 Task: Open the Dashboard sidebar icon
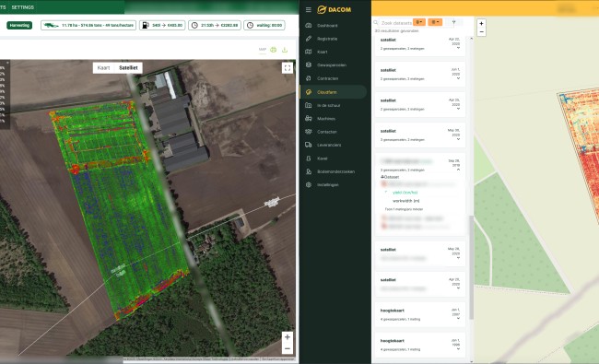tap(309, 25)
